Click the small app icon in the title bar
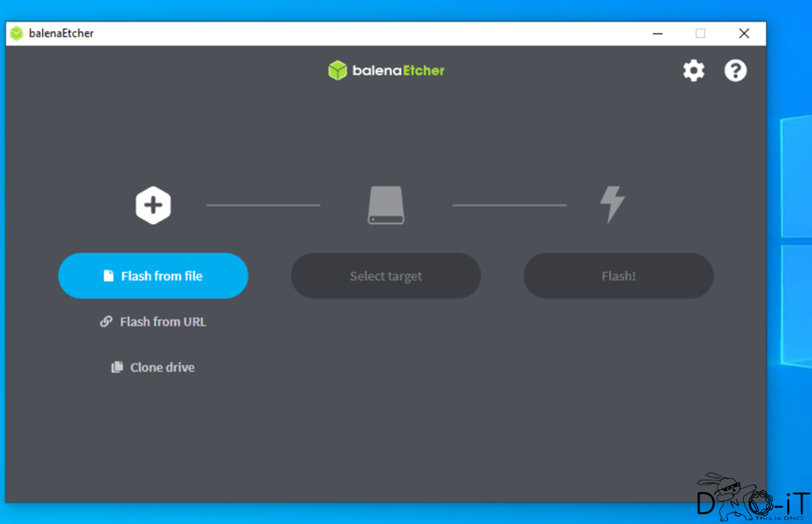The image size is (812, 524). pos(17,33)
